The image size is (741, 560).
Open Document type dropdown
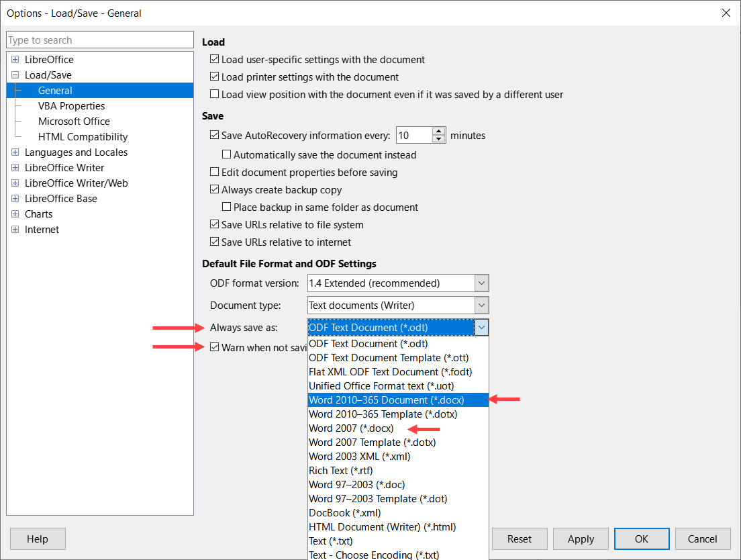pyautogui.click(x=481, y=306)
